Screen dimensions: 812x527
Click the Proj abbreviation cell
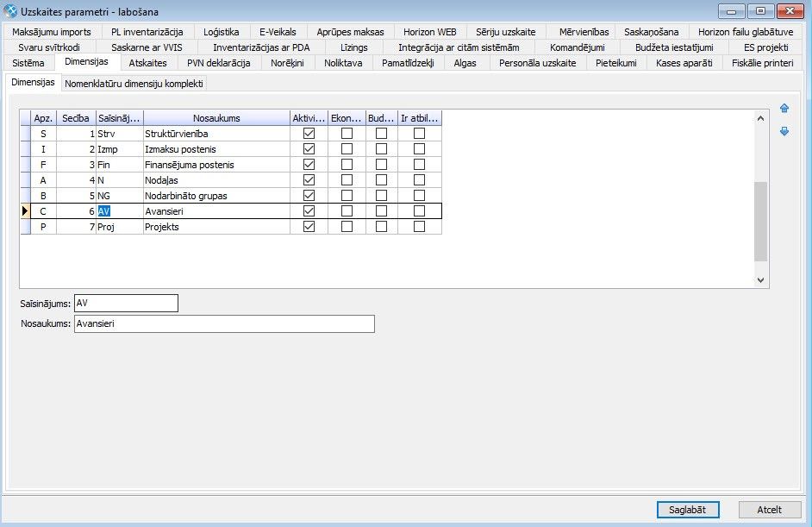pos(120,227)
